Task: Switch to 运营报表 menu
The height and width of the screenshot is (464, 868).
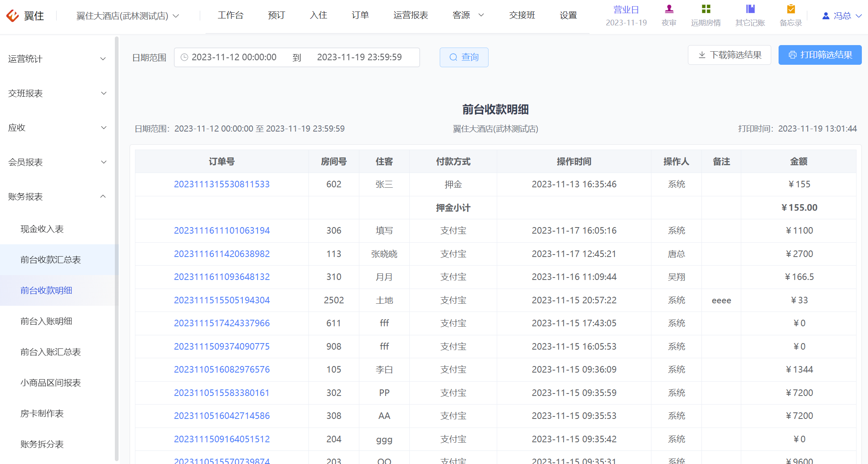Action: (411, 15)
